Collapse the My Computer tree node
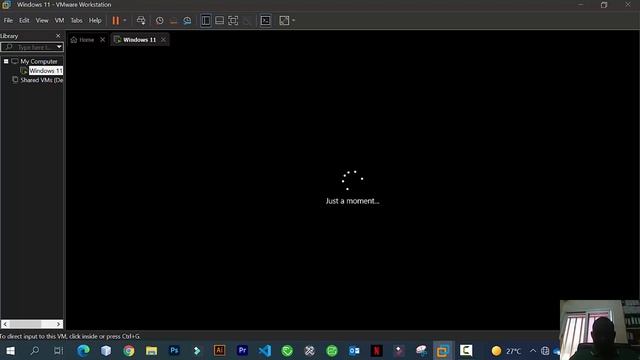The width and height of the screenshot is (640, 360). tap(6, 61)
